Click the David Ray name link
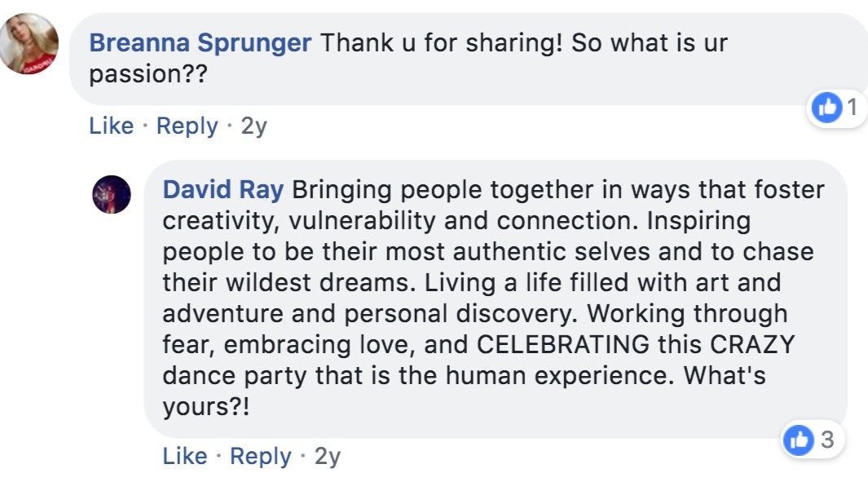 (223, 190)
